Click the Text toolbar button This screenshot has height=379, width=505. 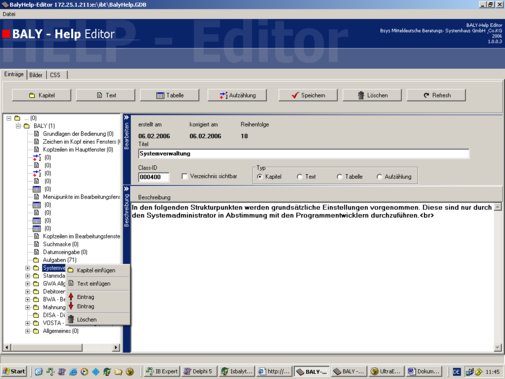pyautogui.click(x=106, y=95)
